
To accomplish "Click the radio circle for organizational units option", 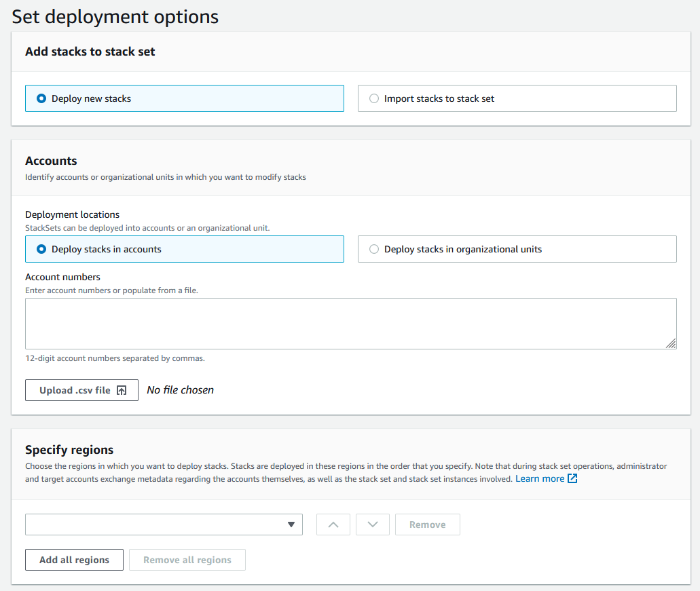I will click(374, 249).
